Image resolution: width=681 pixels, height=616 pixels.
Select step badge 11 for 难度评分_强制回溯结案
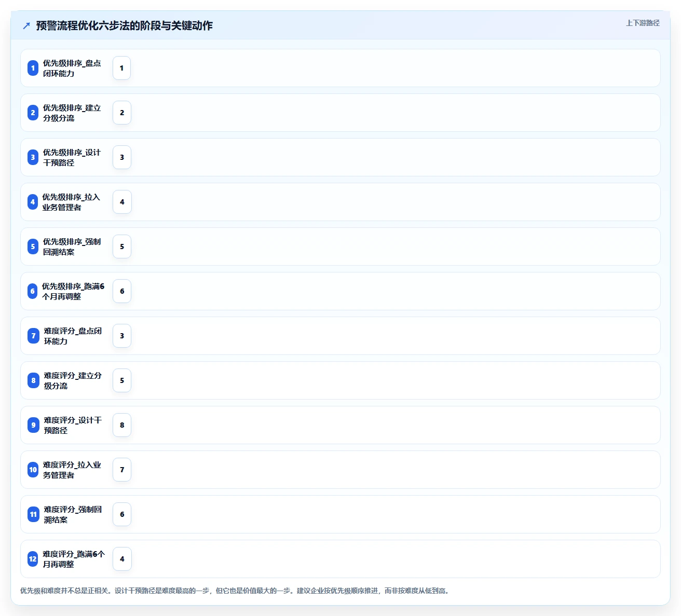coord(33,514)
